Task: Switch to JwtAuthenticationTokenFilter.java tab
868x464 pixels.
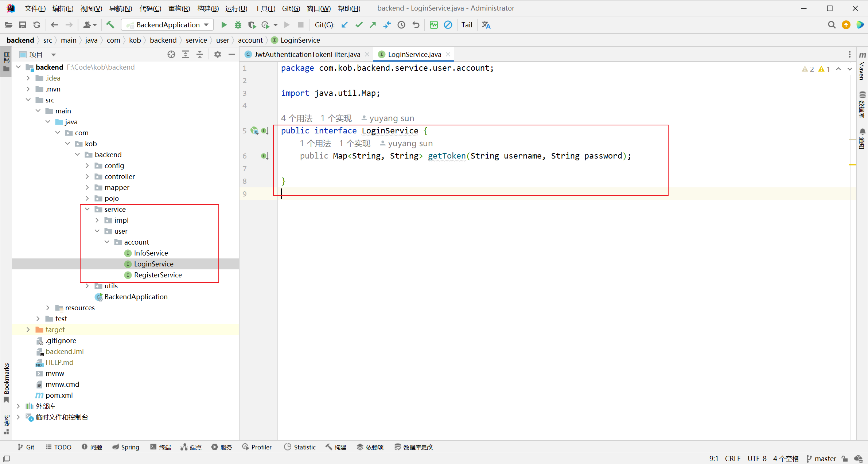Action: click(307, 54)
